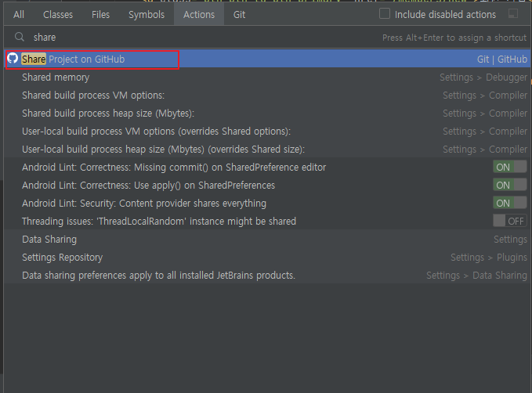This screenshot has width=532, height=393.
Task: Switch to the All tab
Action: click(19, 15)
